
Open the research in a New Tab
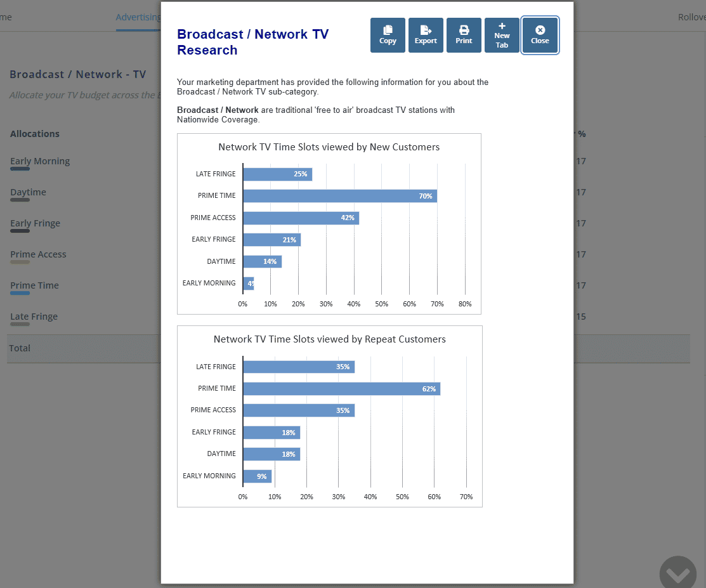coord(502,35)
